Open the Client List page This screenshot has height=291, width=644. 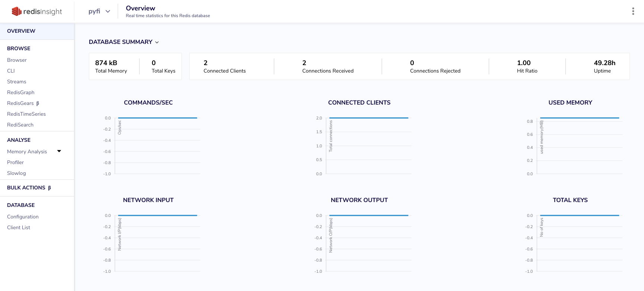click(x=19, y=227)
